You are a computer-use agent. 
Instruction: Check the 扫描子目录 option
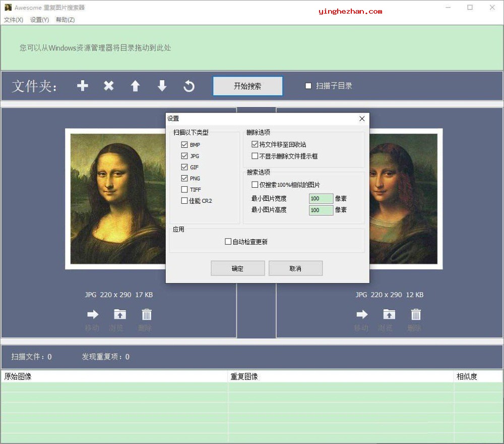click(308, 86)
